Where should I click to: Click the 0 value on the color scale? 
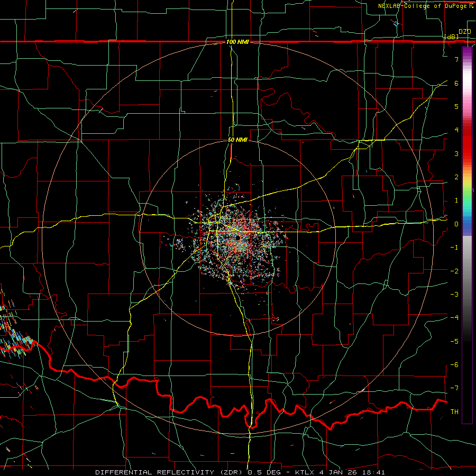(x=456, y=224)
